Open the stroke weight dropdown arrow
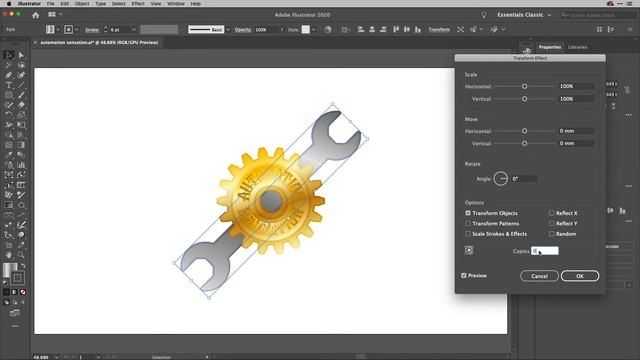640x360 pixels. (x=133, y=29)
